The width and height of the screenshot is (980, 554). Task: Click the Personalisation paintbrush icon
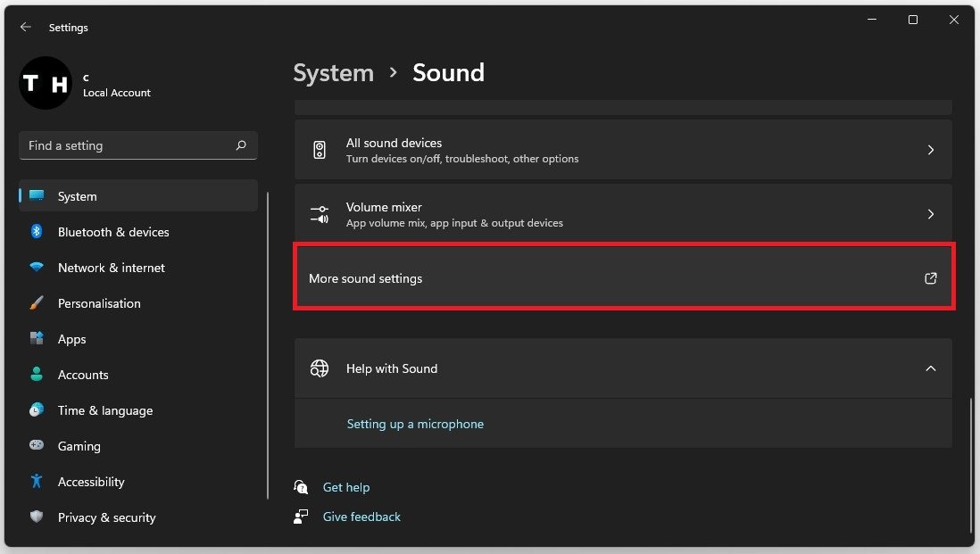pyautogui.click(x=37, y=303)
